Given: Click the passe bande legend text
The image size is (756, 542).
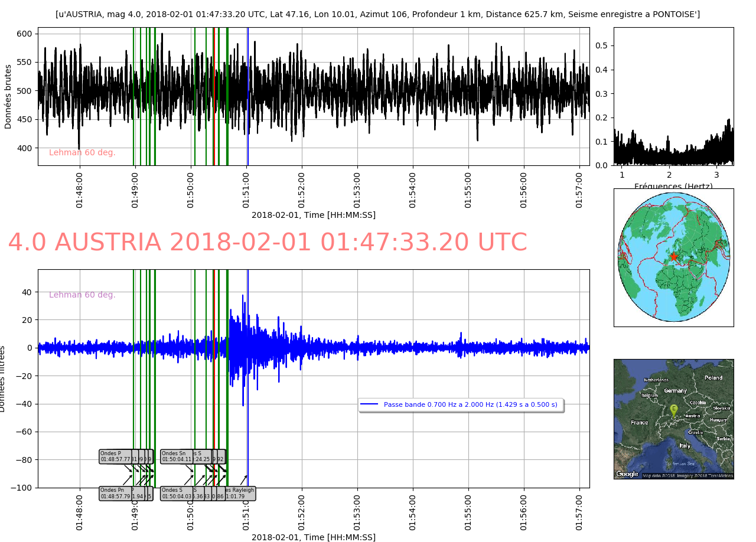Looking at the screenshot, I should (x=470, y=404).
